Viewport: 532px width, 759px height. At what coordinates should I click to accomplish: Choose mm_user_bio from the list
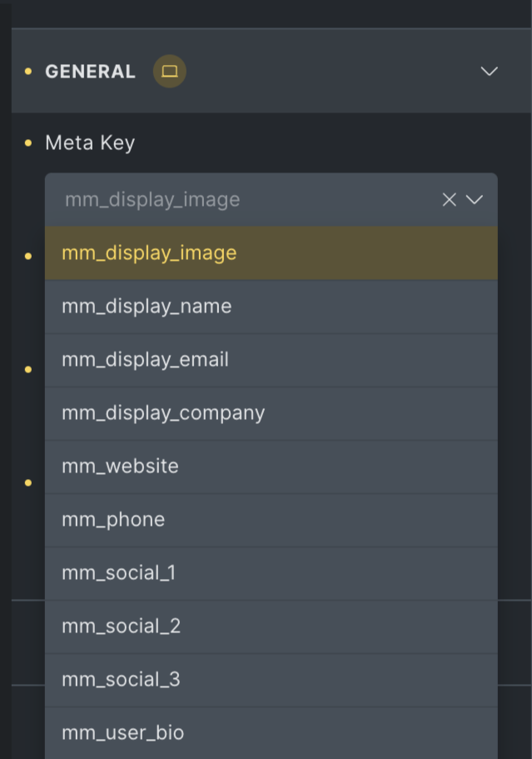pyautogui.click(x=122, y=733)
